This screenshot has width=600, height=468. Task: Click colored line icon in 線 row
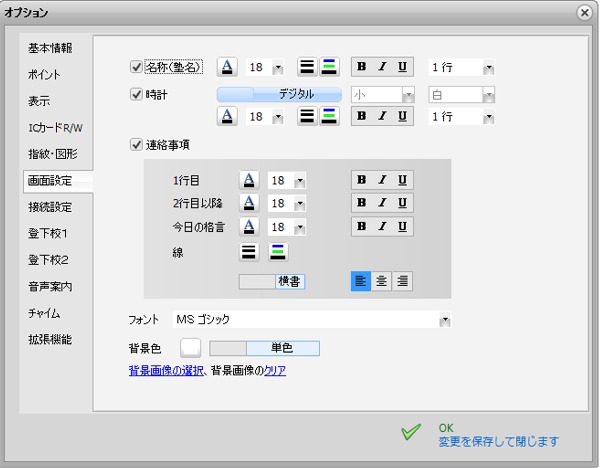click(x=278, y=252)
